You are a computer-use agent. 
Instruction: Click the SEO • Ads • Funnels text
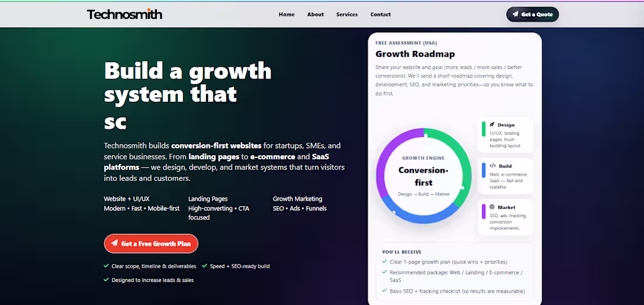pyautogui.click(x=299, y=208)
